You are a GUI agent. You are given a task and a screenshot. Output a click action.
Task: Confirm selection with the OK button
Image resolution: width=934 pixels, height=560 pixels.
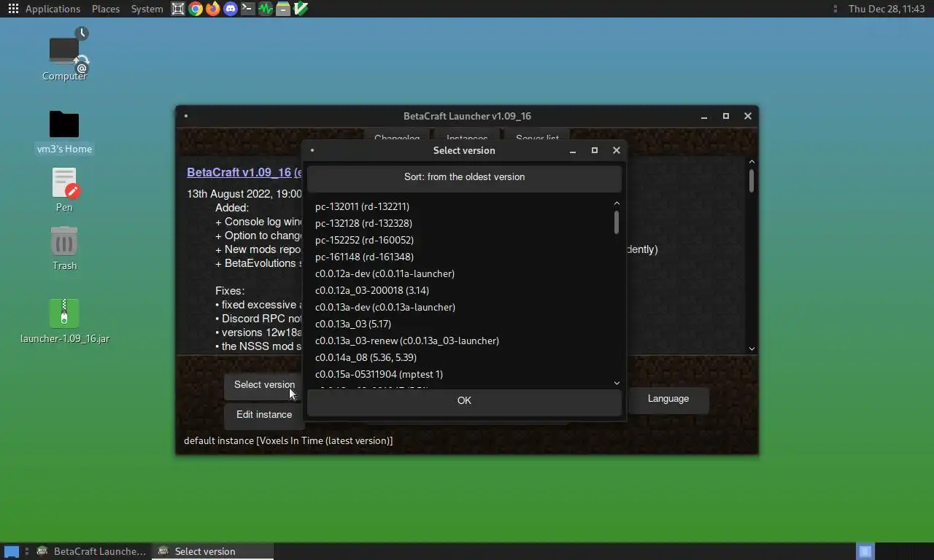pyautogui.click(x=464, y=401)
